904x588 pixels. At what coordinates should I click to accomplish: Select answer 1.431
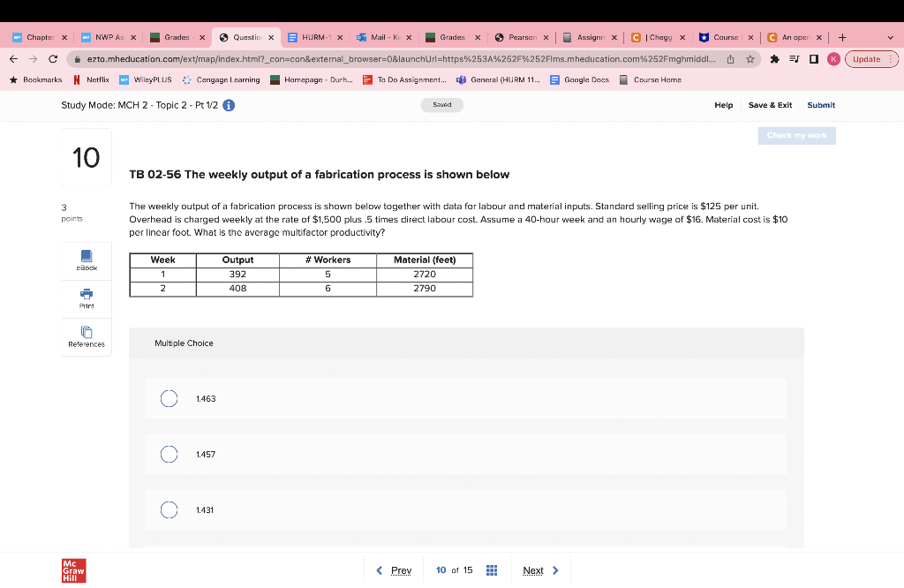coord(169,509)
